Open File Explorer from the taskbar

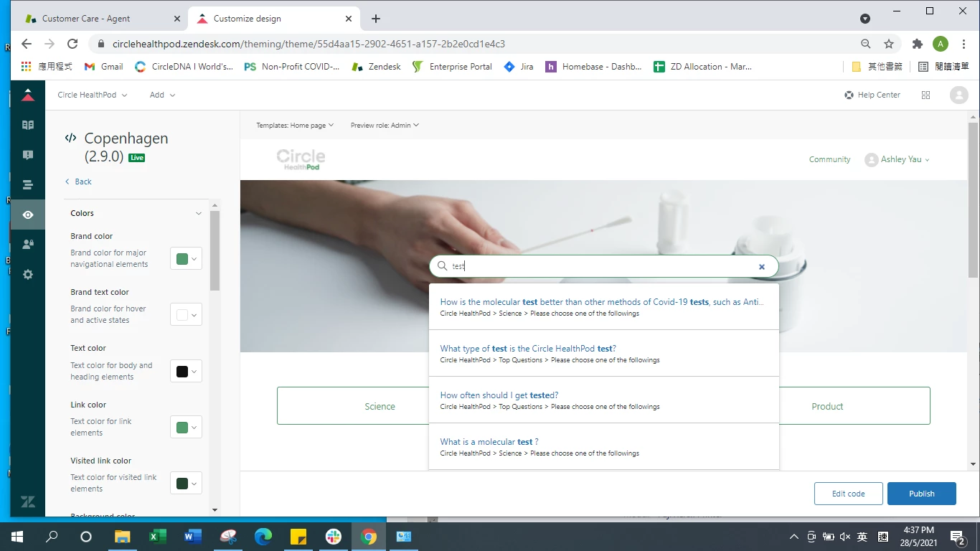click(123, 537)
